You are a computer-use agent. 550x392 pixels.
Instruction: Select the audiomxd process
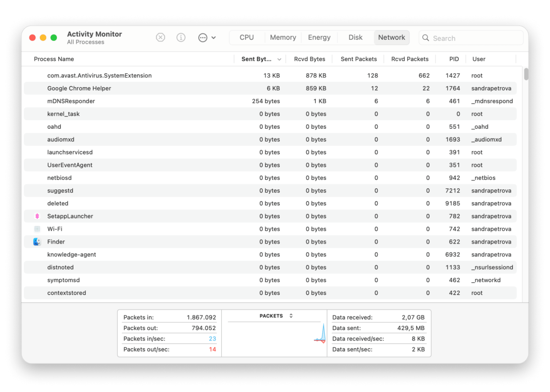[x=270, y=139]
